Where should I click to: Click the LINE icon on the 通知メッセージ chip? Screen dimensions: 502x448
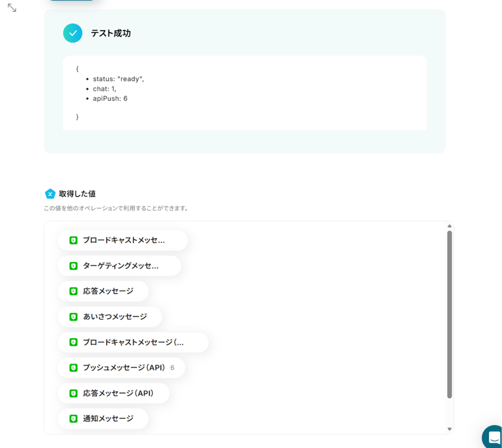73,419
